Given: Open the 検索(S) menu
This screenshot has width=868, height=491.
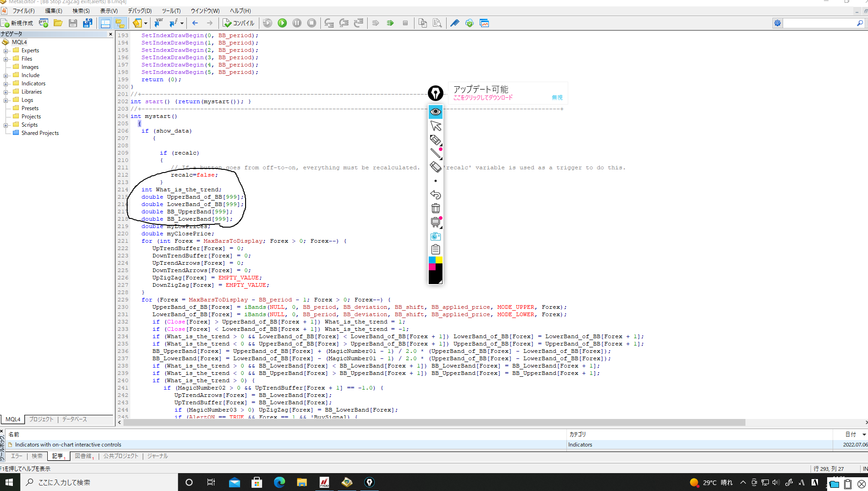Looking at the screenshot, I should point(81,11).
